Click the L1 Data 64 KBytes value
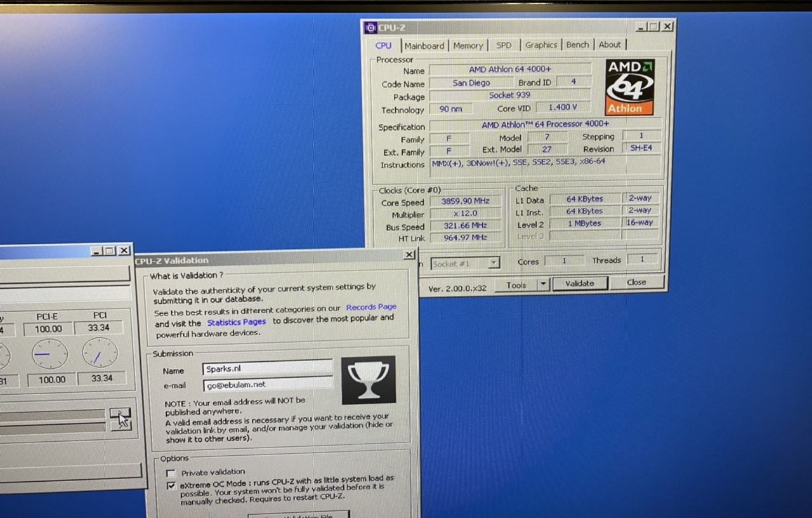Image resolution: width=812 pixels, height=518 pixels. (x=585, y=199)
